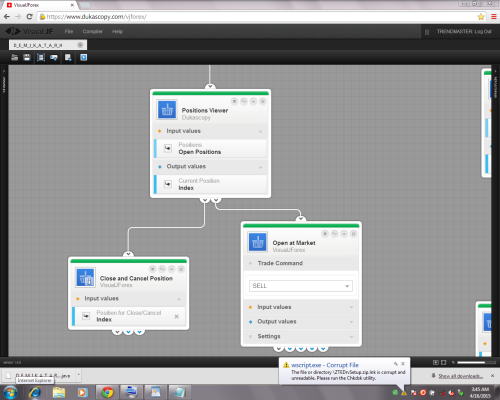Click the blue add block toolbar icon
Image resolution: width=500 pixels, height=400 pixels.
(x=83, y=57)
